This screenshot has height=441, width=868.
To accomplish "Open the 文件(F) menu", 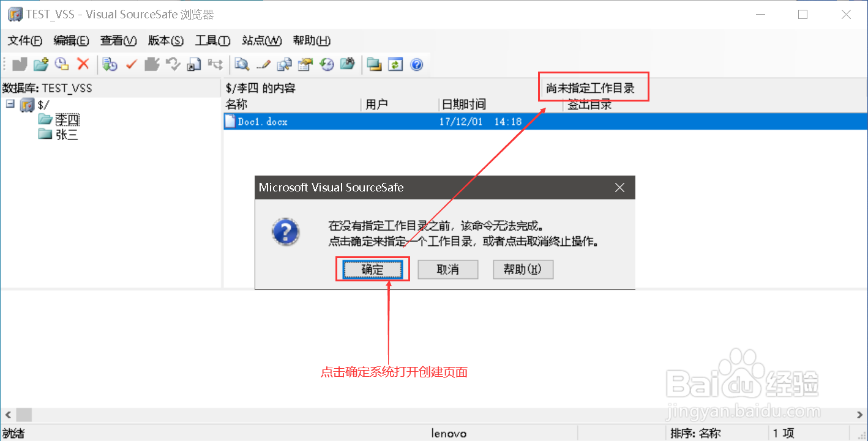I will click(25, 40).
